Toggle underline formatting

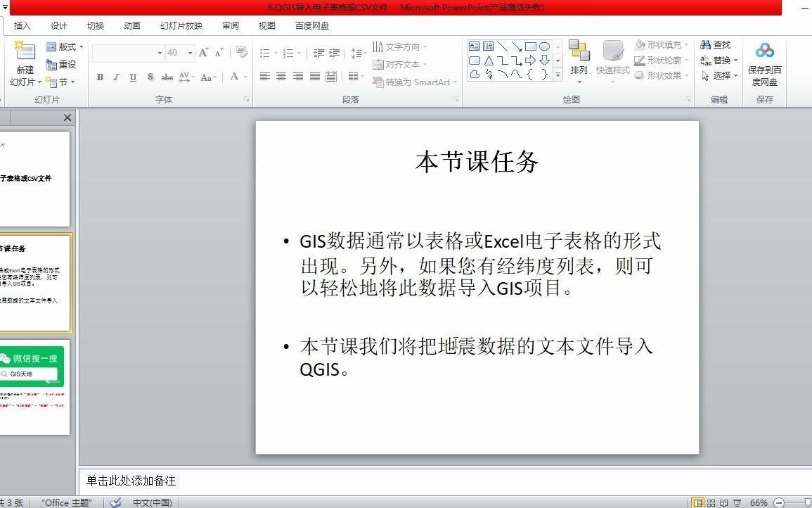pyautogui.click(x=133, y=77)
